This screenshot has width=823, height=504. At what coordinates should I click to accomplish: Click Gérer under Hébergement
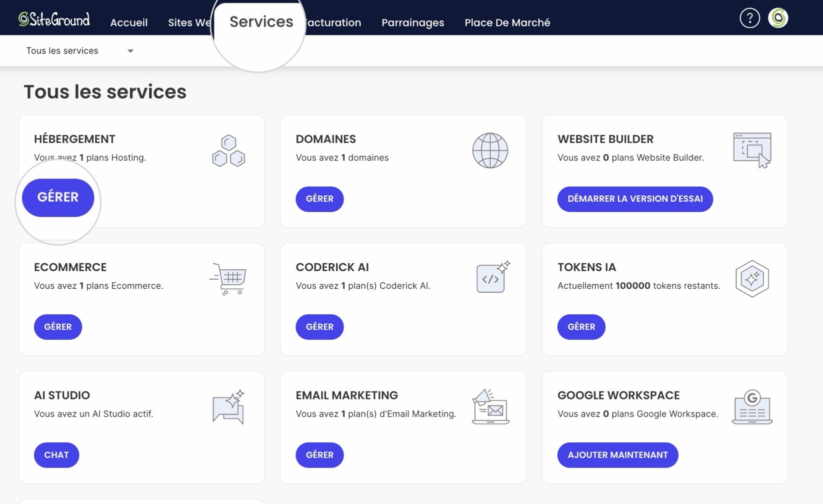[58, 197]
